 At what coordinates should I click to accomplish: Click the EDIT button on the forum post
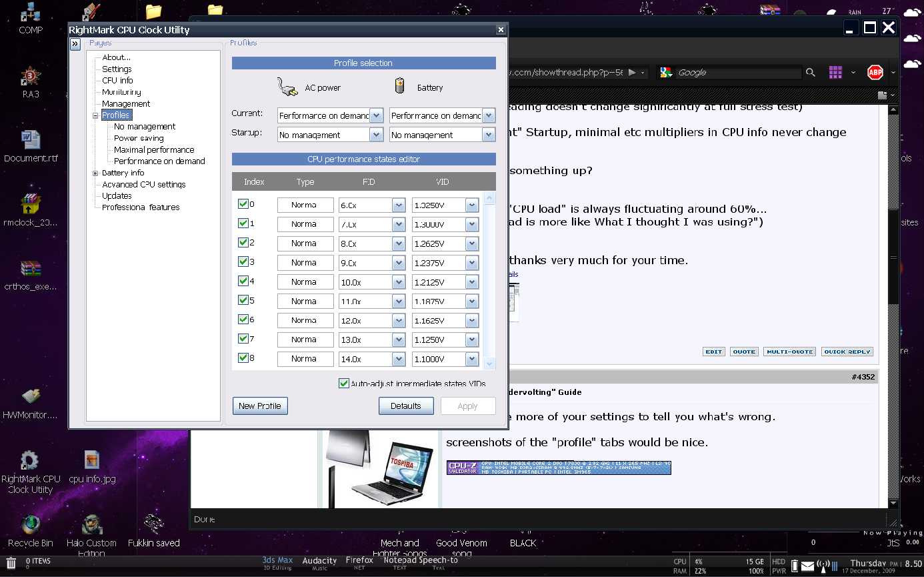tap(713, 352)
